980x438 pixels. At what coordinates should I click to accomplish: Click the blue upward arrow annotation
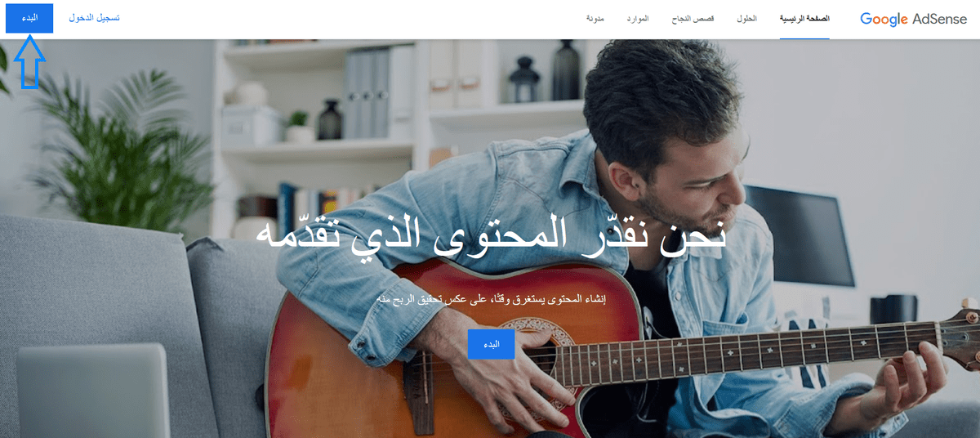click(29, 63)
